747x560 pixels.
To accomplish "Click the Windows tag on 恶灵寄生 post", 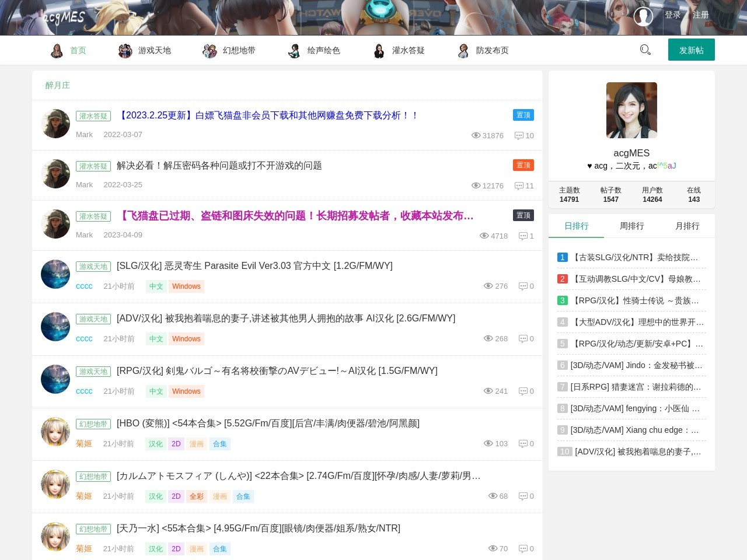I will 186,286.
